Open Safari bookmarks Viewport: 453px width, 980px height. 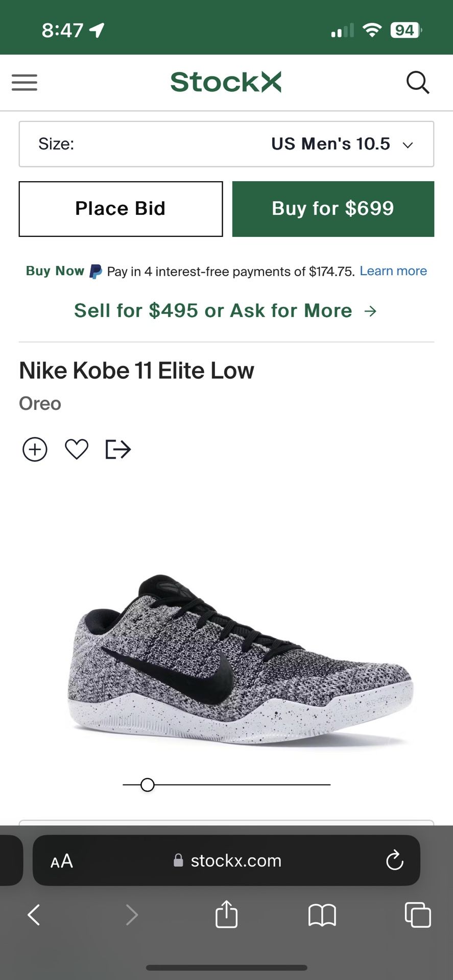[322, 915]
